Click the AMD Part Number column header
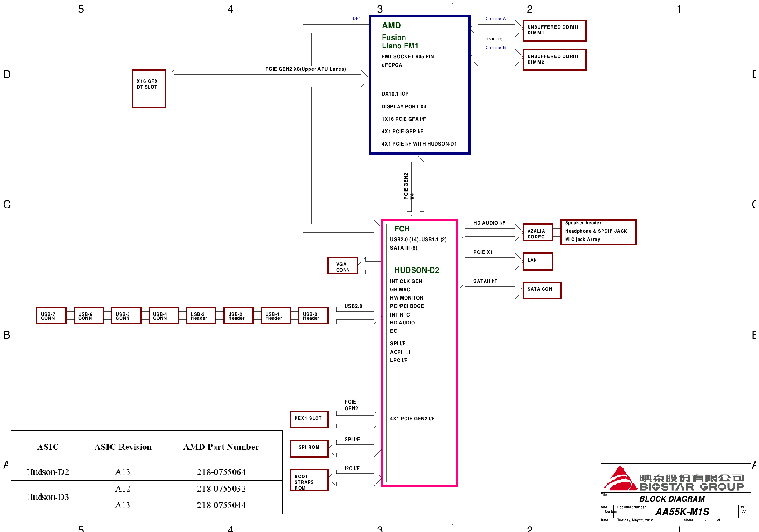The height and width of the screenshot is (532, 759). coord(221,447)
